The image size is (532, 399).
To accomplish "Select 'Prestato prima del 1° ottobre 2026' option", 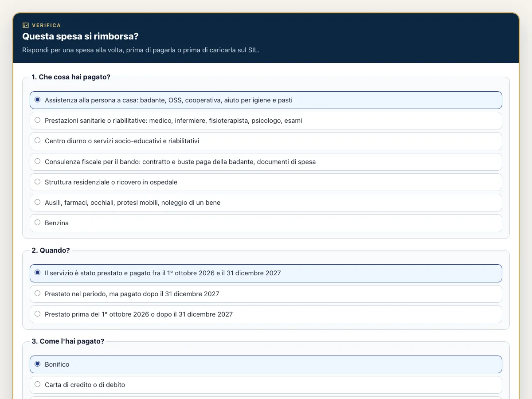I will pos(266,314).
